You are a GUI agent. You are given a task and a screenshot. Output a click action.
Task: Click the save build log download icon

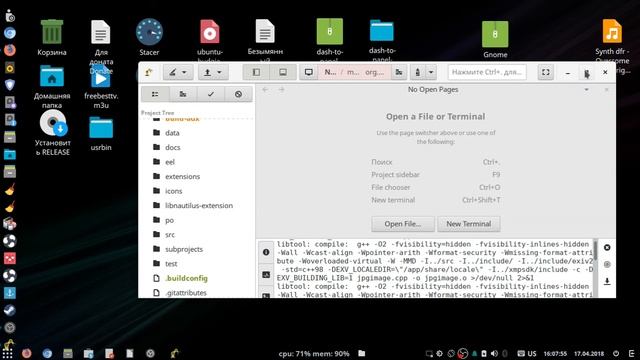point(607,281)
